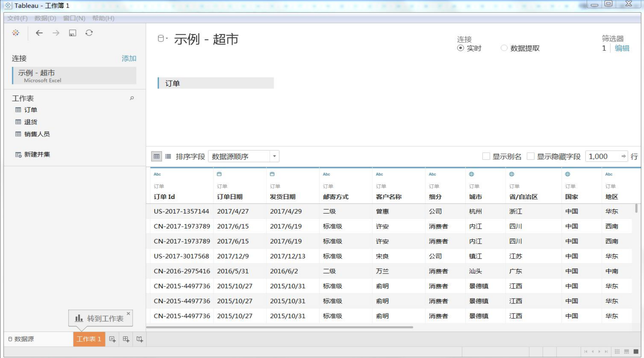644x358 pixels.
Task: Click the vertical scrollbar of the data grid
Action: (636, 208)
